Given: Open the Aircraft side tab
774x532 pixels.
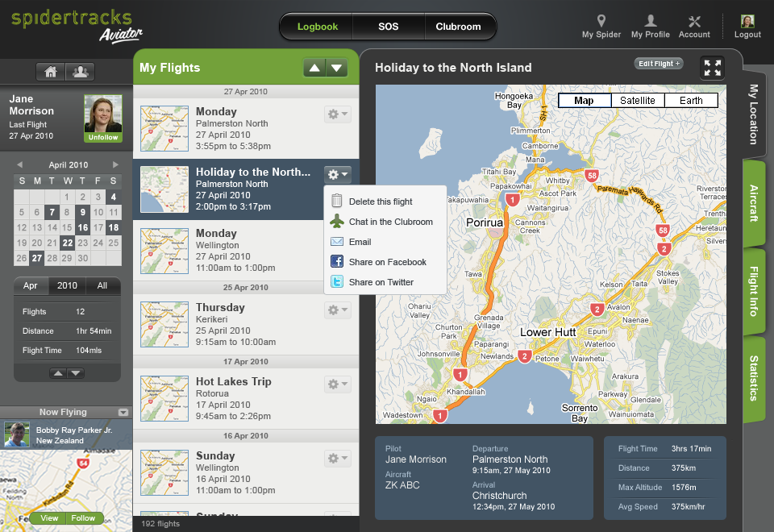Looking at the screenshot, I should (754, 202).
